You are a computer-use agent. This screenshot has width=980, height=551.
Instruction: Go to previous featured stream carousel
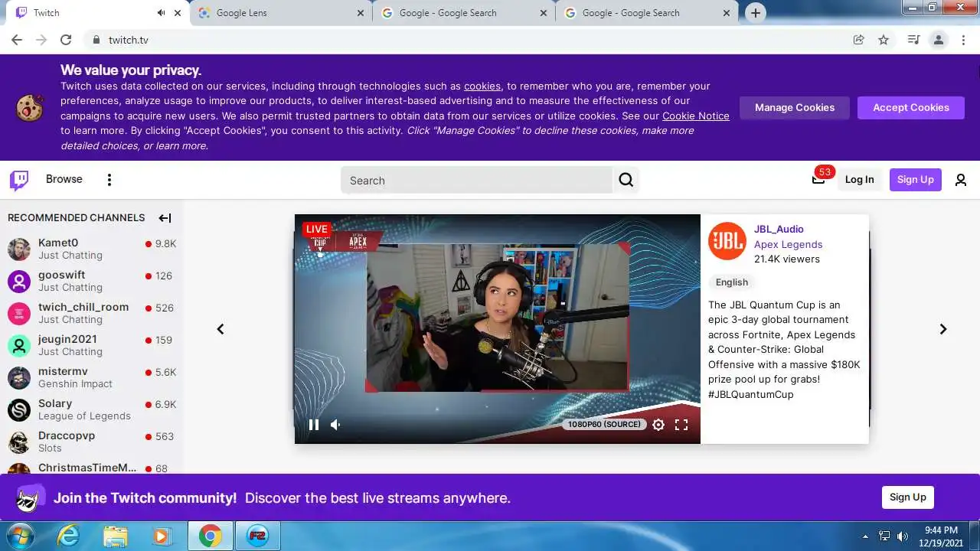click(x=220, y=329)
